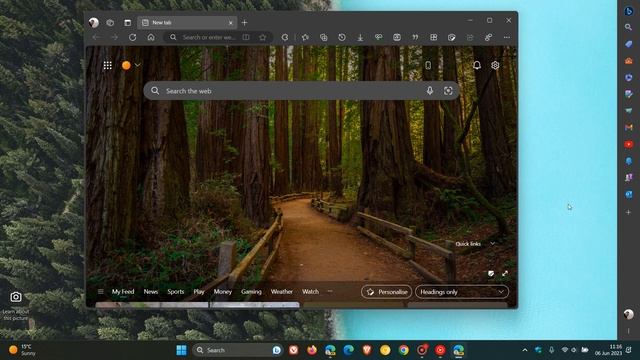The width and height of the screenshot is (640, 360).
Task: Open split screen icon in address bar
Action: (246, 37)
